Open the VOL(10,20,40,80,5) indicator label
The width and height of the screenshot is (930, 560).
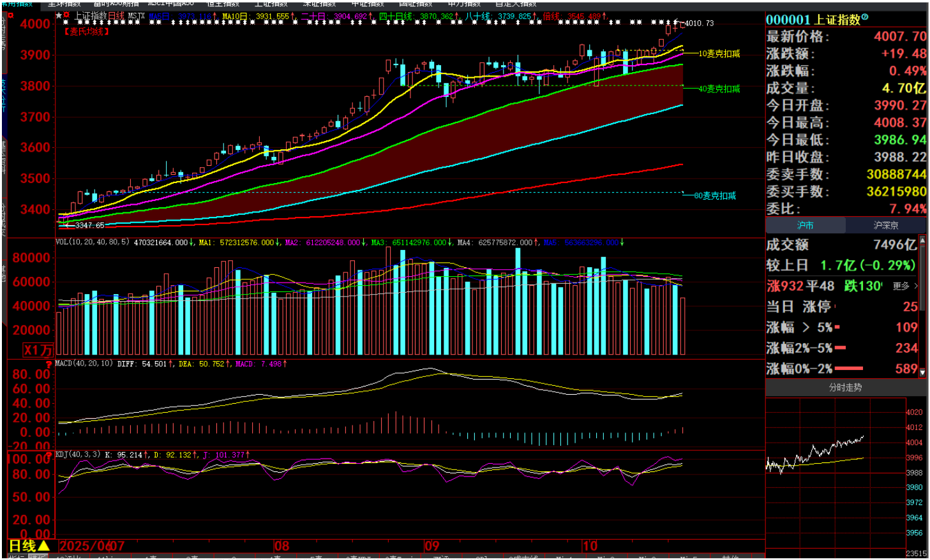pos(93,242)
